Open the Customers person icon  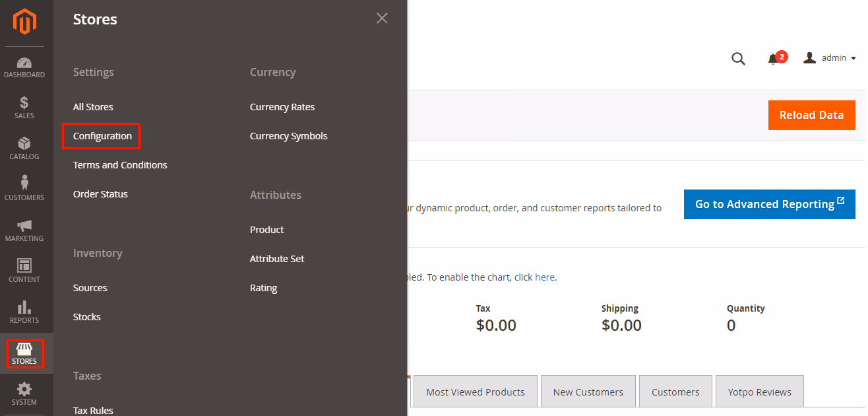24,184
